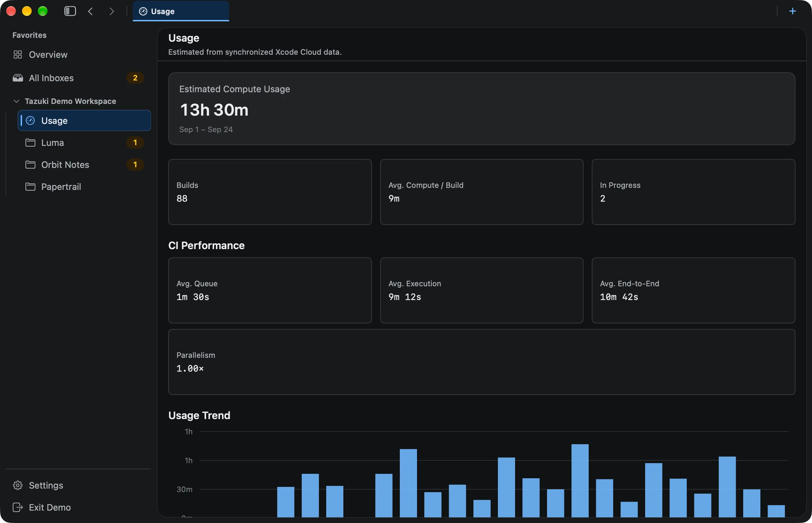Click the Avg. End-to-End card
This screenshot has height=523, width=812.
pyautogui.click(x=694, y=290)
